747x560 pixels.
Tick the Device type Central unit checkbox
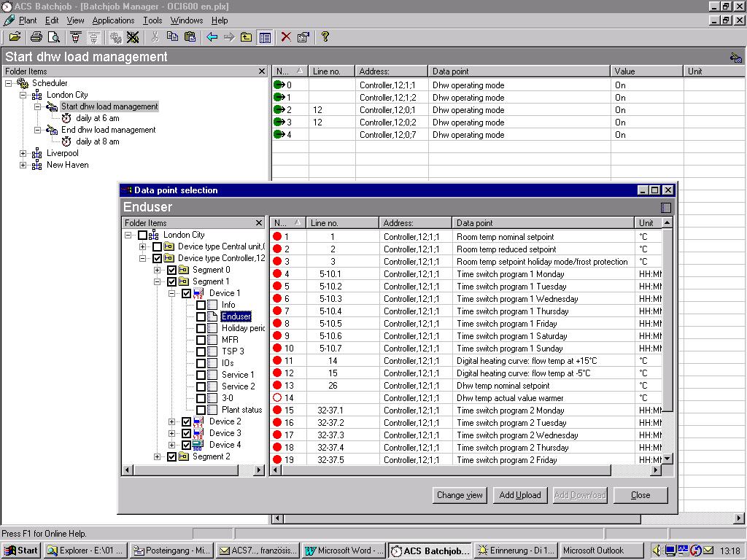coord(158,246)
